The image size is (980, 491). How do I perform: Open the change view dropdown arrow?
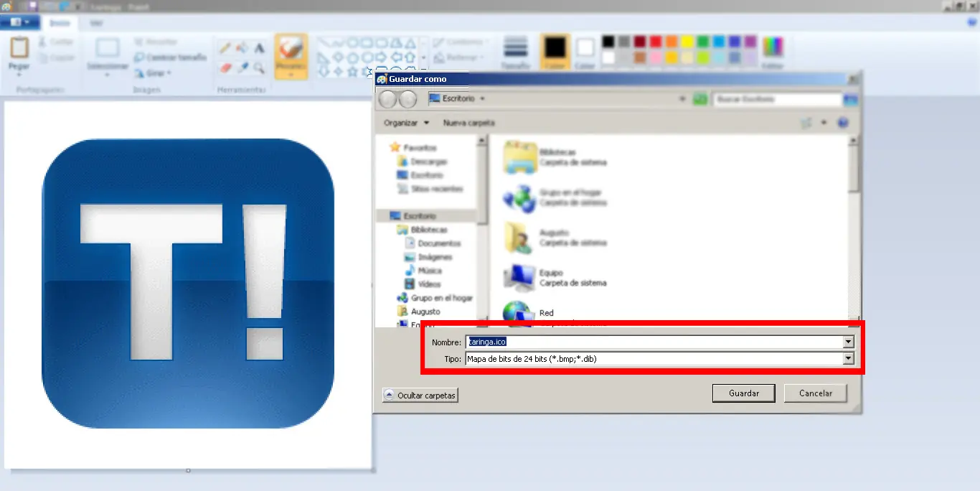tap(824, 123)
